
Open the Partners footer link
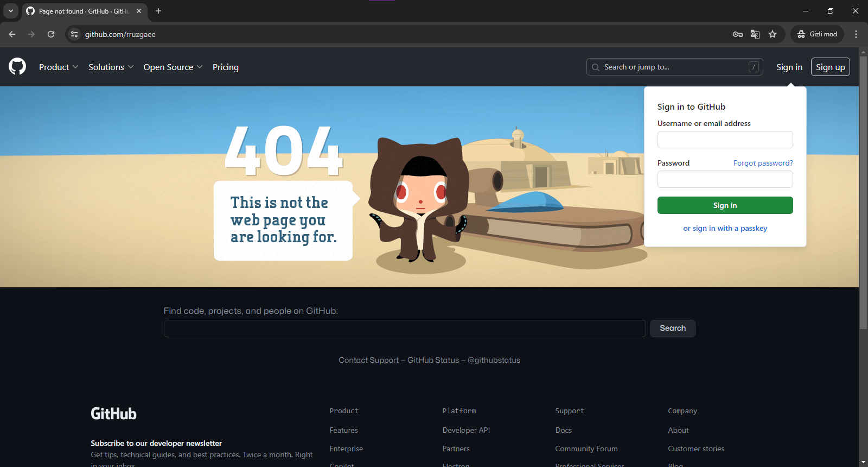click(456, 449)
